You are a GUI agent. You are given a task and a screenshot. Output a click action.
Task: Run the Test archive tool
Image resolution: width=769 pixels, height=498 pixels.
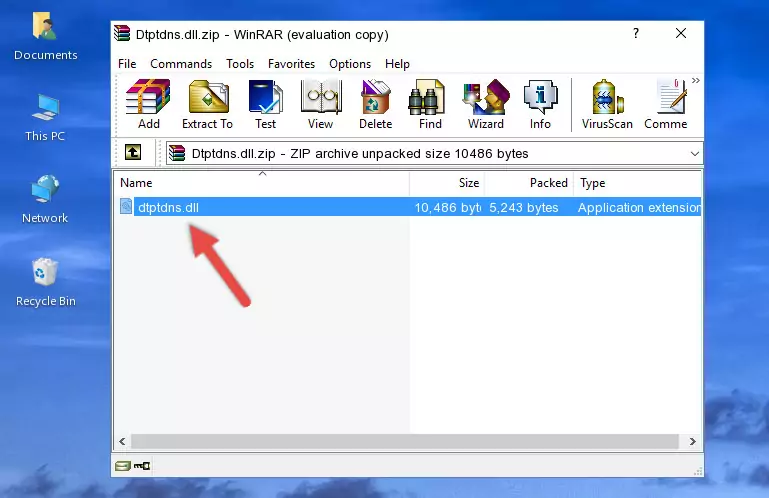tap(265, 104)
